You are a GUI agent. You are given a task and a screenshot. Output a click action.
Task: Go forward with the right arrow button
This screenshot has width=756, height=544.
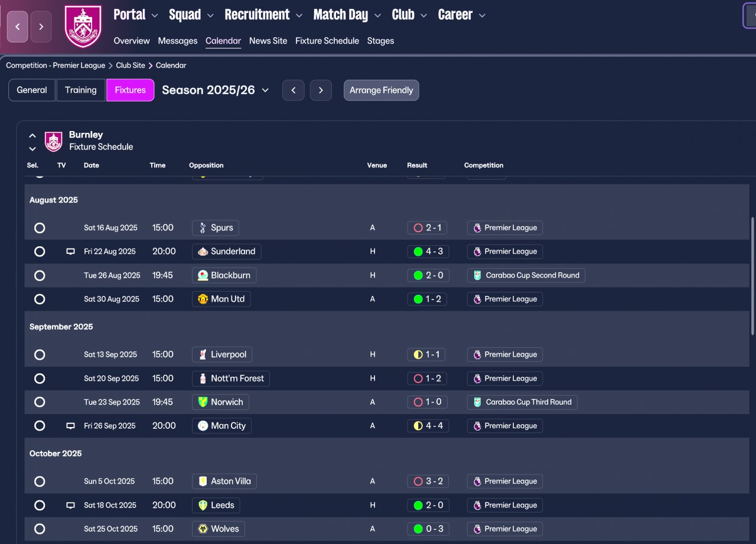coord(41,27)
